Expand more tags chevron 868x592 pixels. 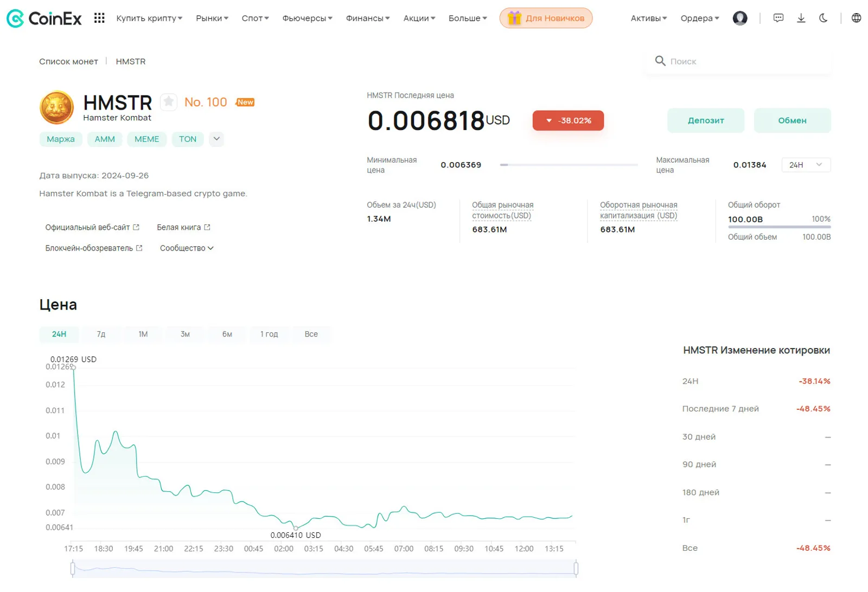click(216, 139)
